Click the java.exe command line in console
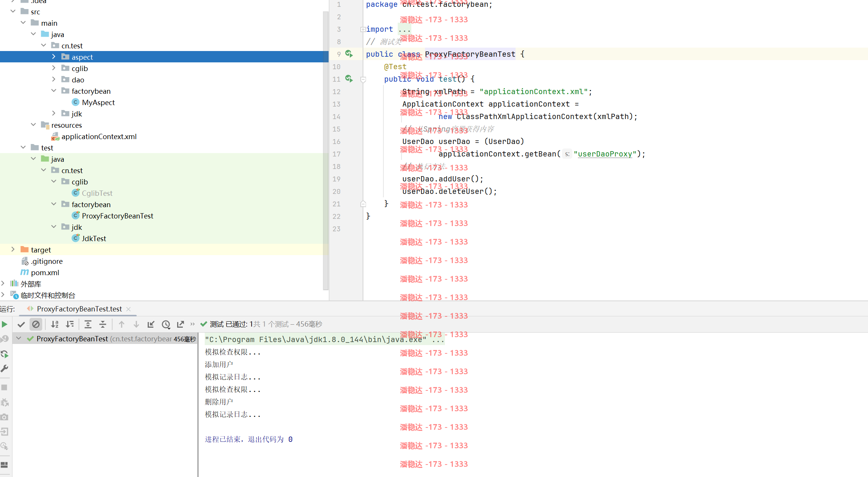 coord(324,339)
